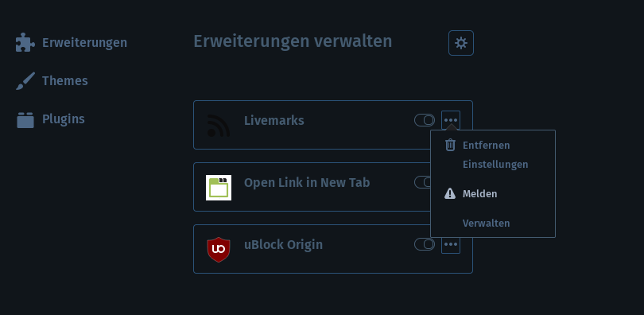Click the Erweiterungen puzzle piece icon
Viewport: 644px width, 315px height.
coord(25,43)
